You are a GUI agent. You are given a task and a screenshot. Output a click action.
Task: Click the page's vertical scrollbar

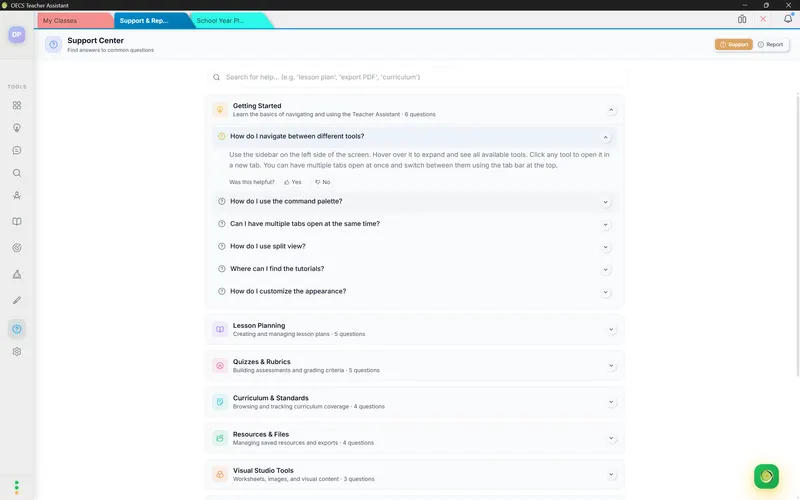(798, 235)
